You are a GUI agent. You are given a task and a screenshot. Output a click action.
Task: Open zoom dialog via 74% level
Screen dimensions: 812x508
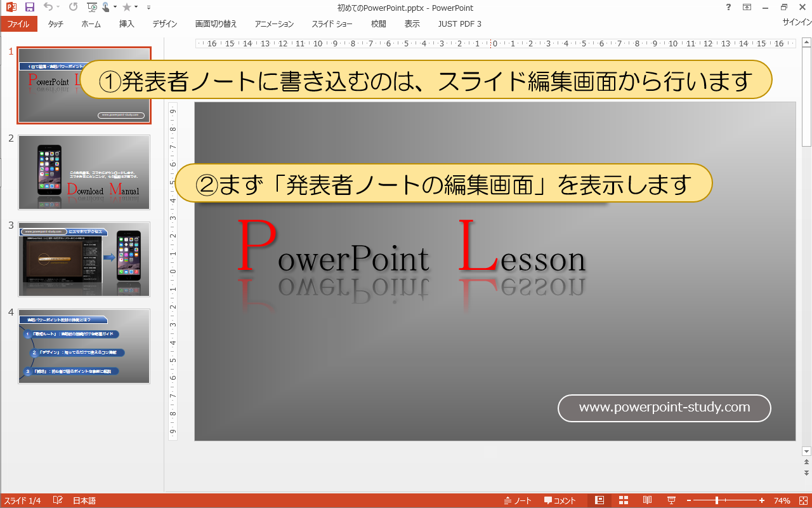(782, 501)
